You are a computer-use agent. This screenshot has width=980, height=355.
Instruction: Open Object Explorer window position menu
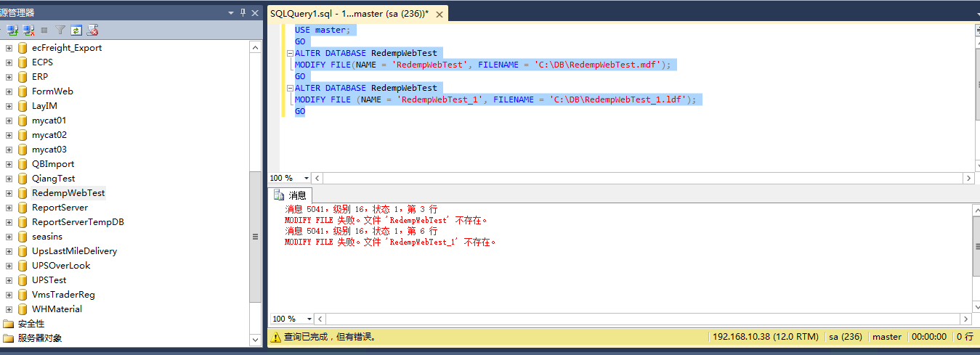pos(231,13)
